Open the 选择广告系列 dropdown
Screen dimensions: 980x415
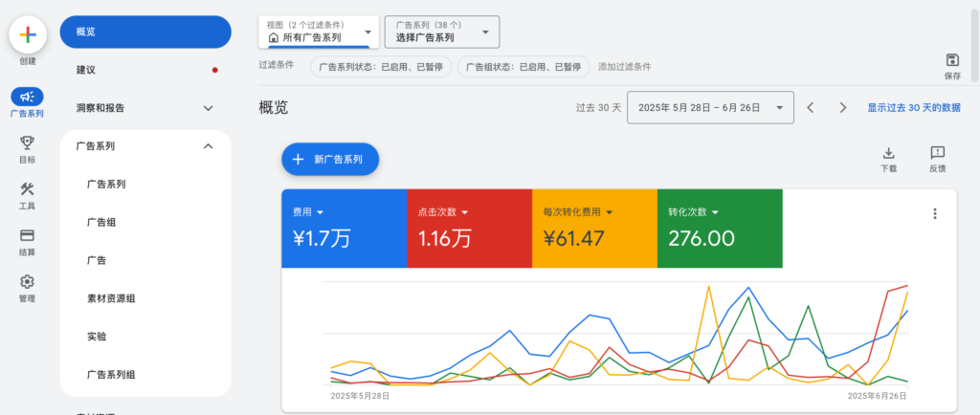(x=442, y=32)
